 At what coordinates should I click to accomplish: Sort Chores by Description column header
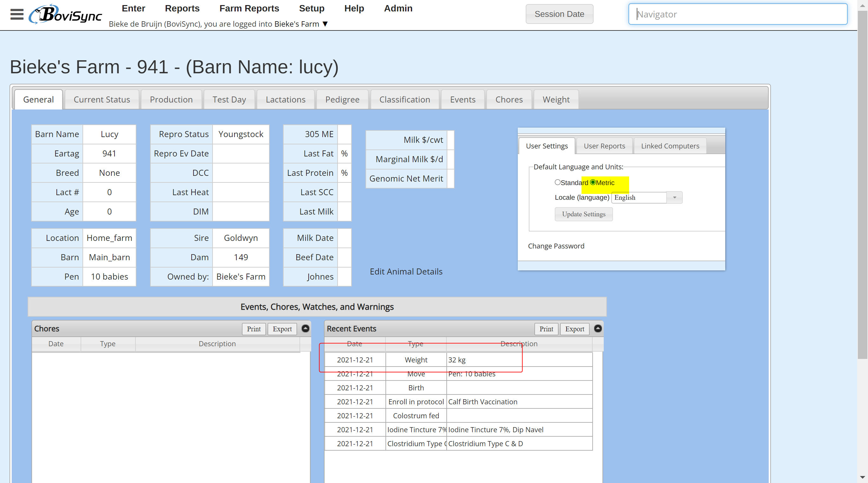[x=217, y=344]
